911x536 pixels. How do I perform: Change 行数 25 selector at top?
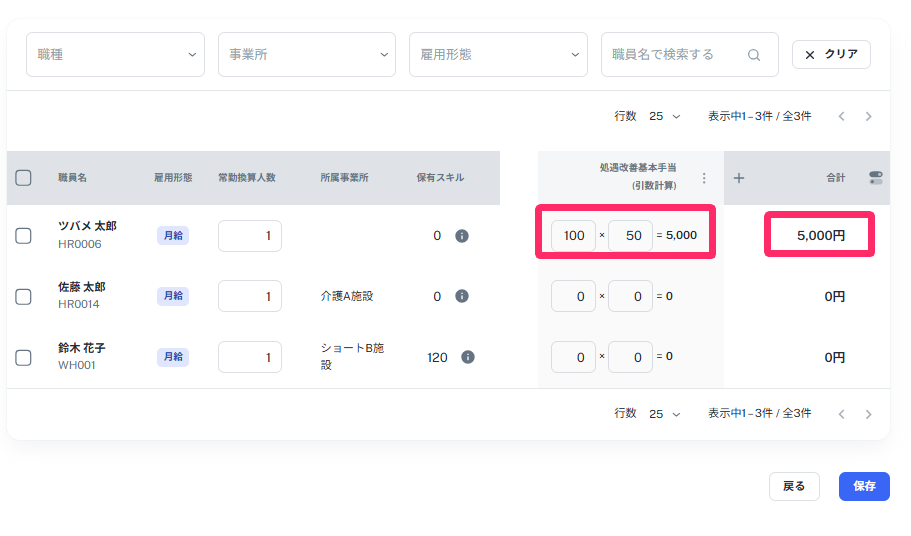coord(664,116)
